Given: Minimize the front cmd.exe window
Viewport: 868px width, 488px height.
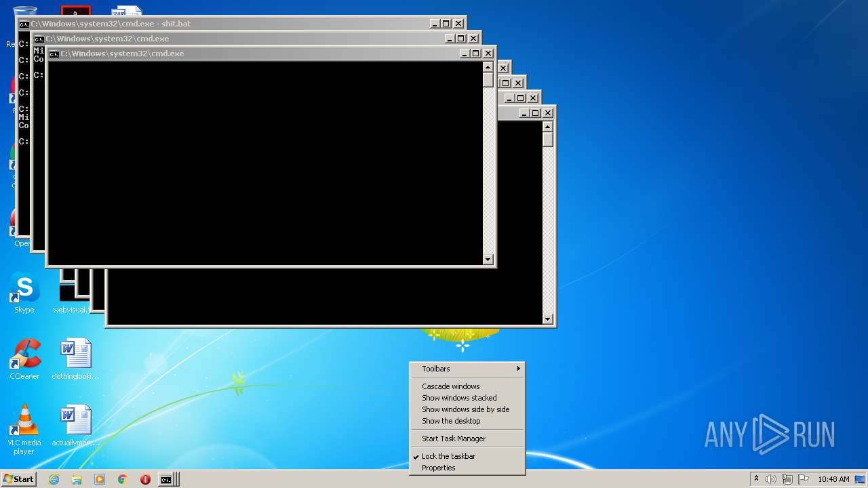Looking at the screenshot, I should (465, 54).
